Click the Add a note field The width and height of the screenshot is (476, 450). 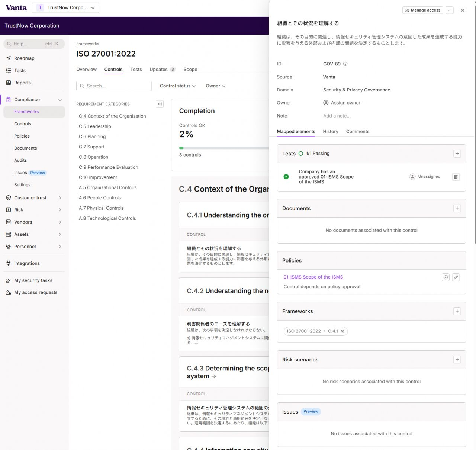[337, 116]
